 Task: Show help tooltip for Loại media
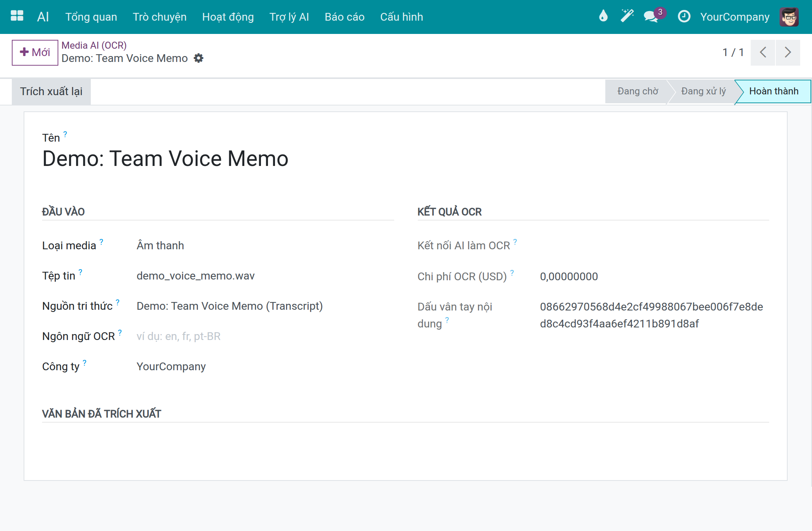click(101, 242)
